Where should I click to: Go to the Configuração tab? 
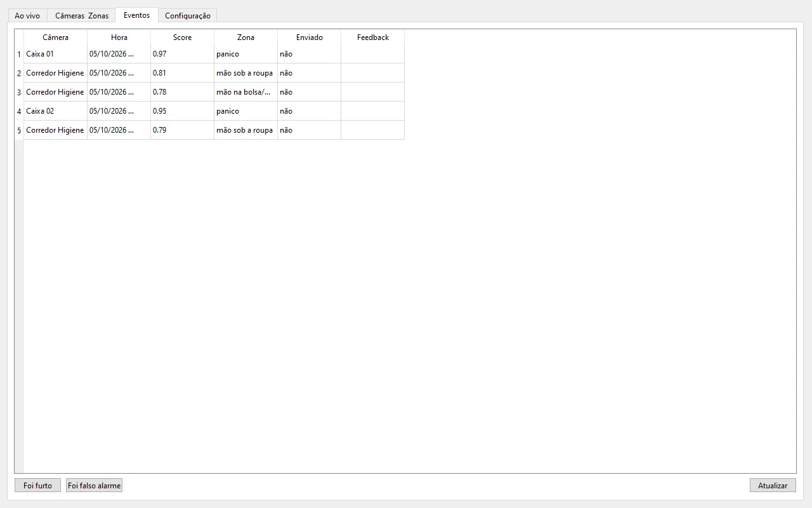pyautogui.click(x=187, y=15)
